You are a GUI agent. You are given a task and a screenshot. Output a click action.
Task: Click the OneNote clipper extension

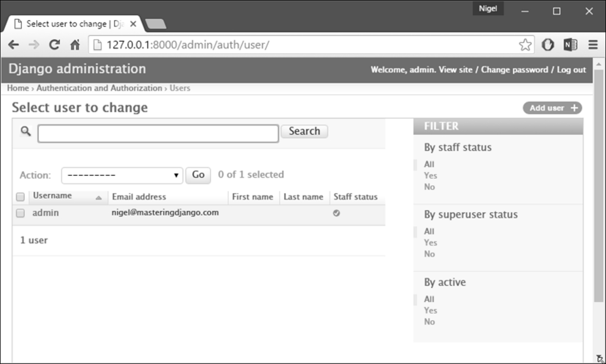570,45
